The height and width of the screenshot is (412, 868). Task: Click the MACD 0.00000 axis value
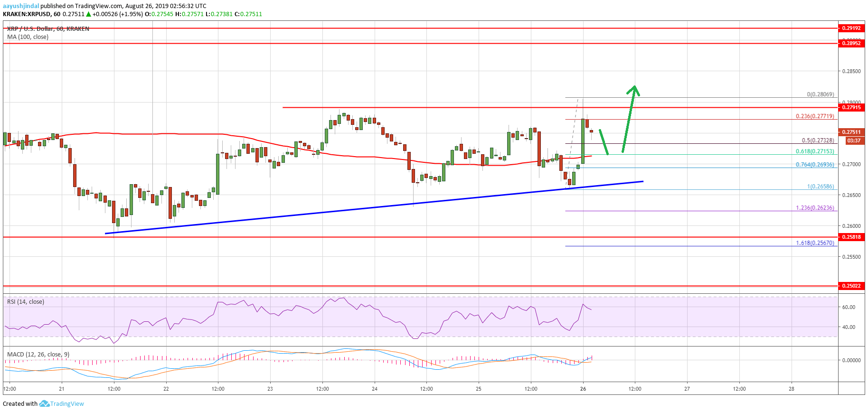point(851,360)
